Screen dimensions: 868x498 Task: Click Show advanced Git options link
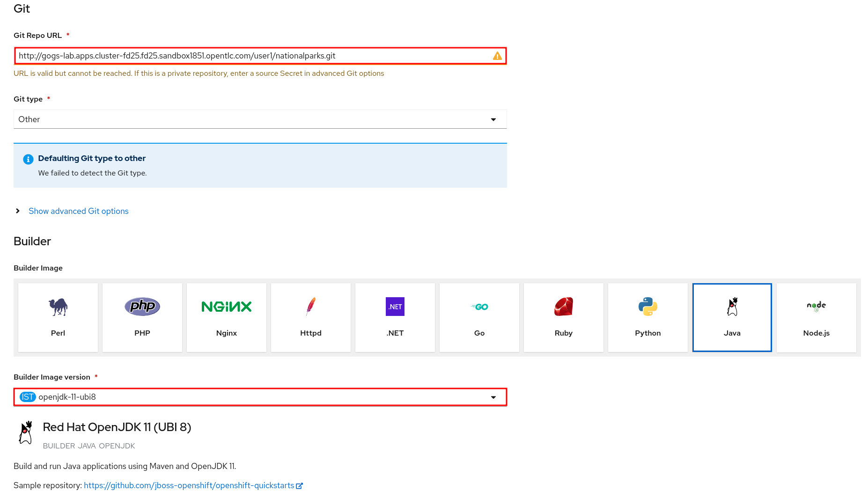tap(79, 211)
